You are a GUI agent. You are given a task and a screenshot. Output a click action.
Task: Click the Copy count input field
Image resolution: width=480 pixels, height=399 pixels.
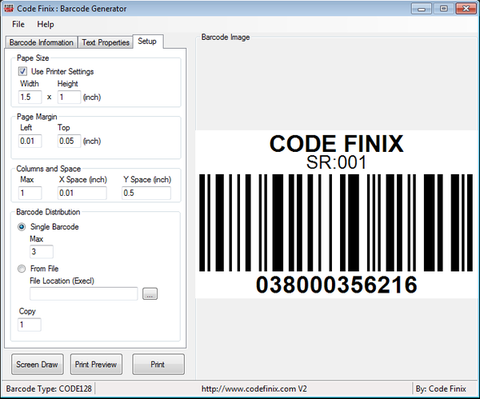pyautogui.click(x=29, y=324)
